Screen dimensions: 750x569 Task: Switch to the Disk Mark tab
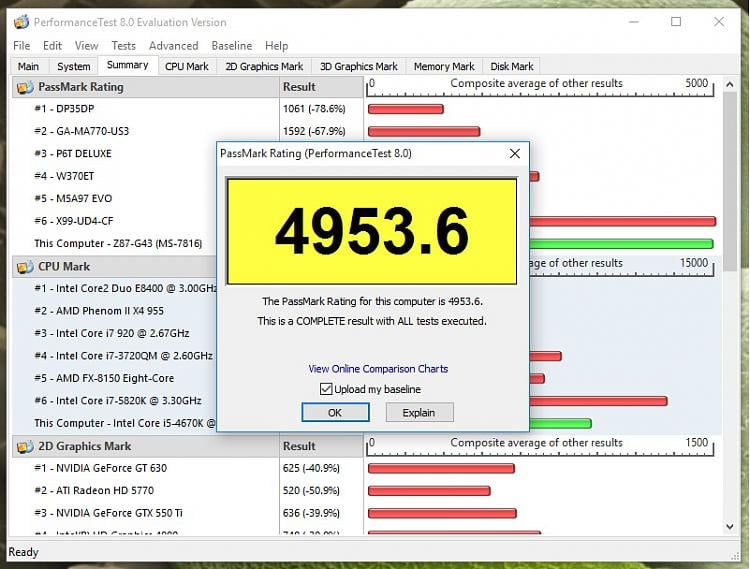[x=512, y=66]
